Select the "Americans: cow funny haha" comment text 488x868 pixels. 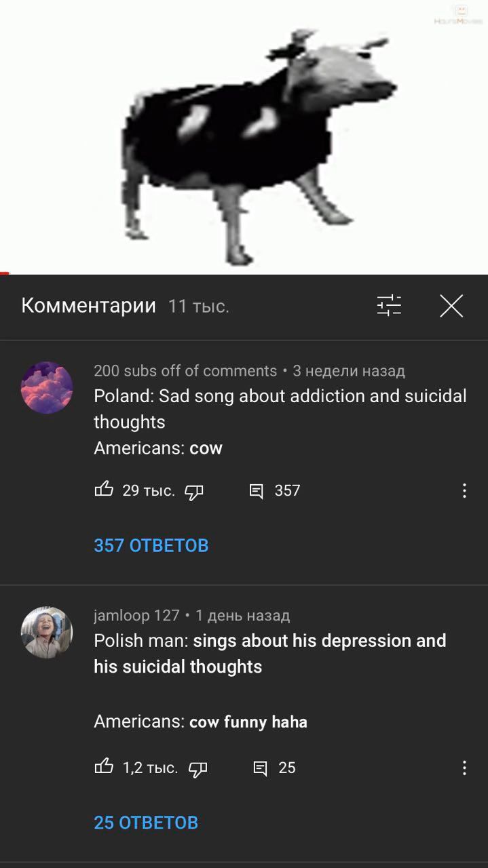pos(200,722)
